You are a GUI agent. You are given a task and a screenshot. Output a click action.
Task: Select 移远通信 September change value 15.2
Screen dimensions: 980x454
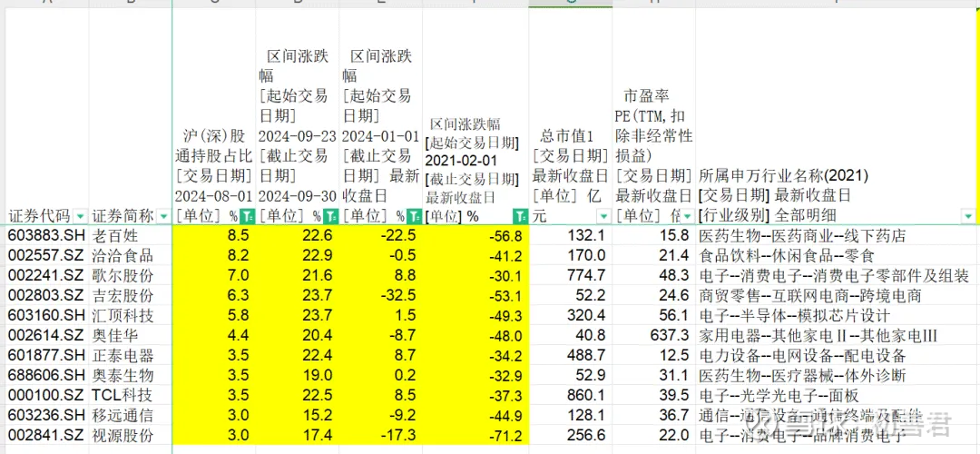click(x=318, y=416)
